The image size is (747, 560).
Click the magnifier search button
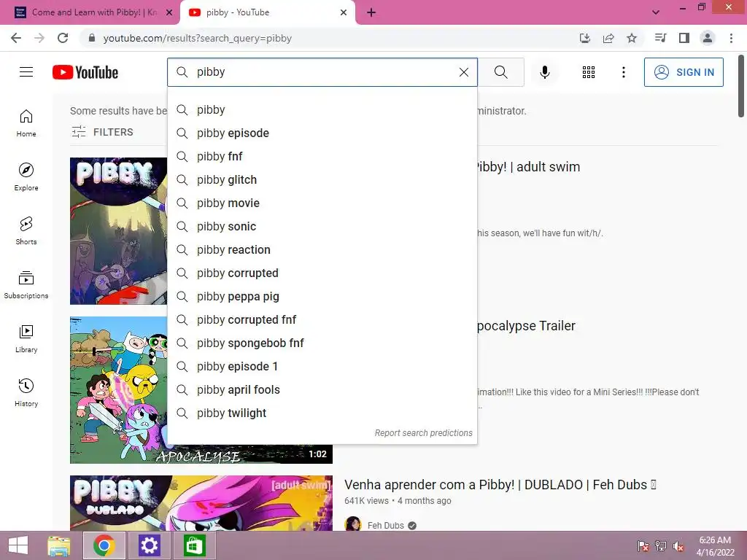click(500, 72)
